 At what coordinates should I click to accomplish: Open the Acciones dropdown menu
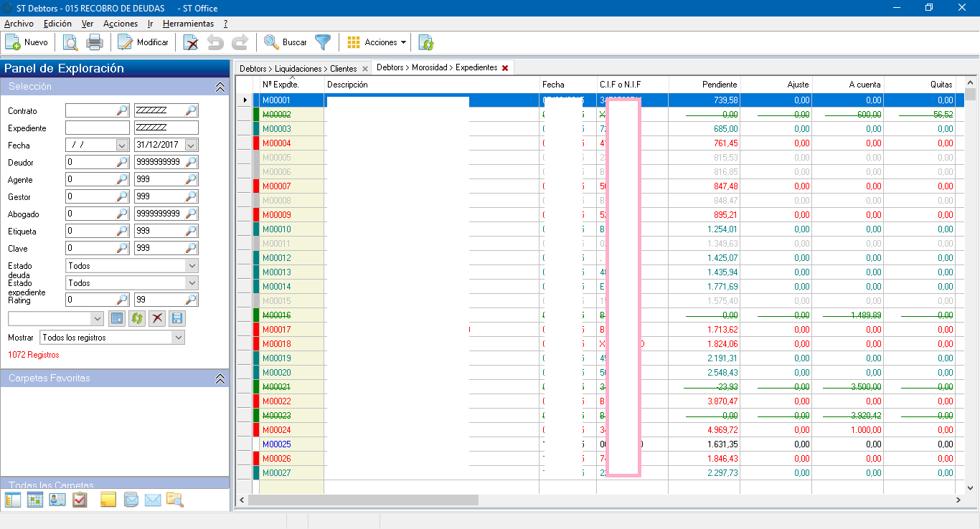click(377, 42)
